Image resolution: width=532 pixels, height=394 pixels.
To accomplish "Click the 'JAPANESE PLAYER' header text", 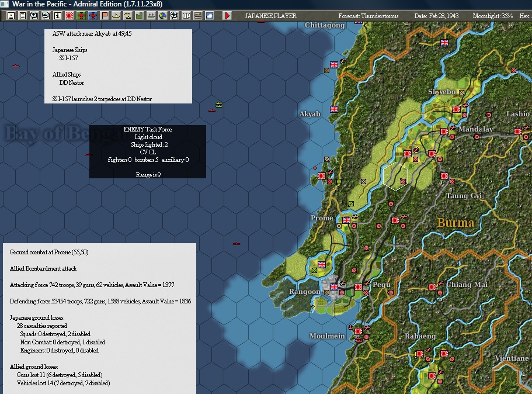I will [271, 16].
